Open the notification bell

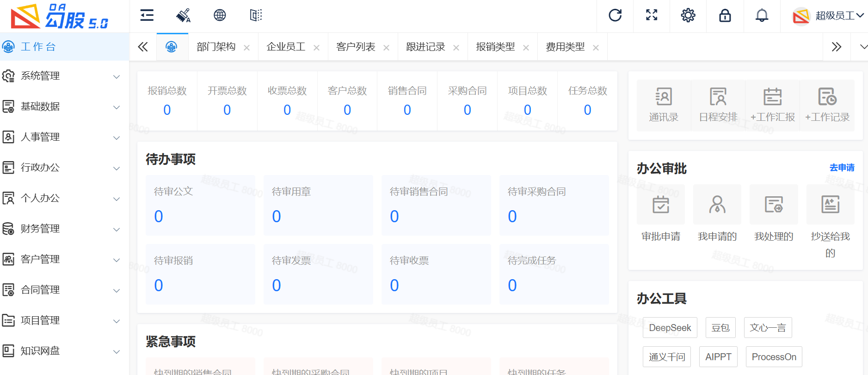point(762,15)
